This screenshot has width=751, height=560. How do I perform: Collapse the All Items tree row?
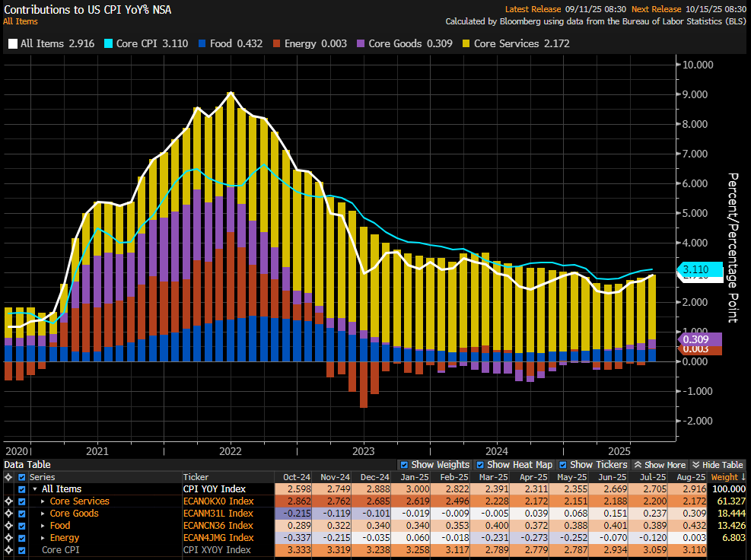point(35,489)
